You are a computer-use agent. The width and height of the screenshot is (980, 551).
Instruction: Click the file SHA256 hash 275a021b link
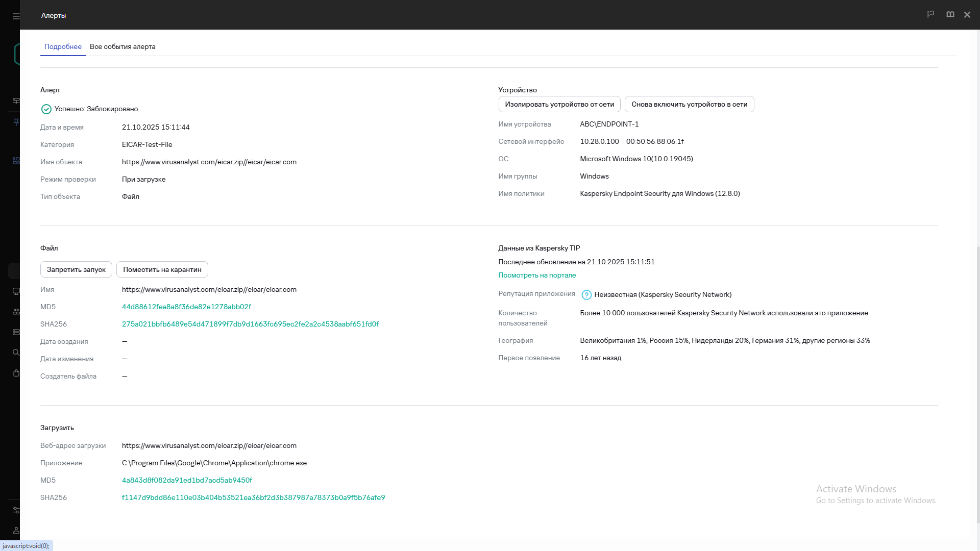coord(250,324)
